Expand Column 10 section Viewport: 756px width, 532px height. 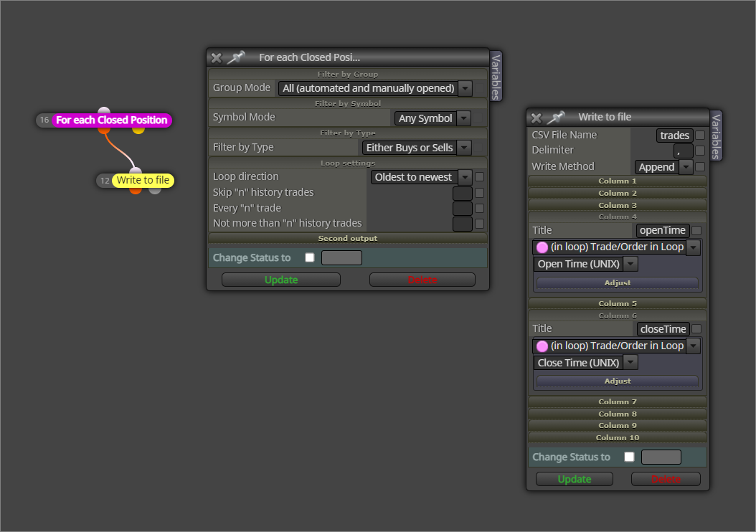617,438
